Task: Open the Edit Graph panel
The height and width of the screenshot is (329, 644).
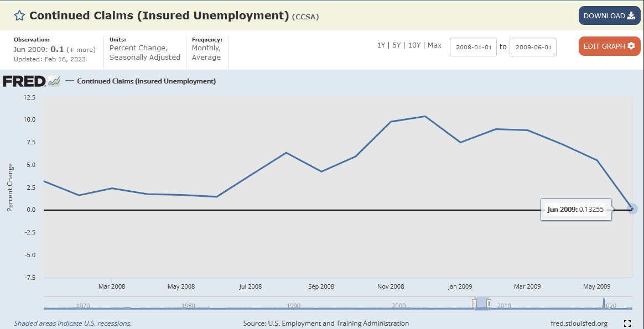Action: pyautogui.click(x=609, y=46)
